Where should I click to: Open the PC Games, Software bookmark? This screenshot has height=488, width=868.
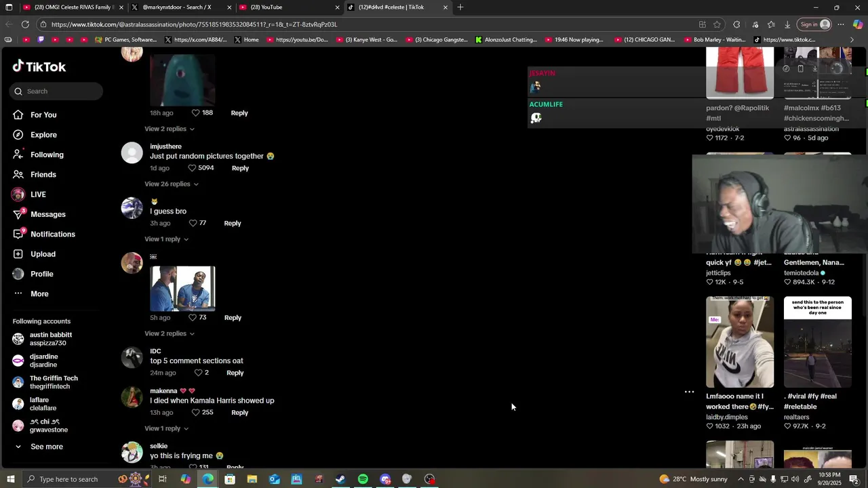coord(126,40)
